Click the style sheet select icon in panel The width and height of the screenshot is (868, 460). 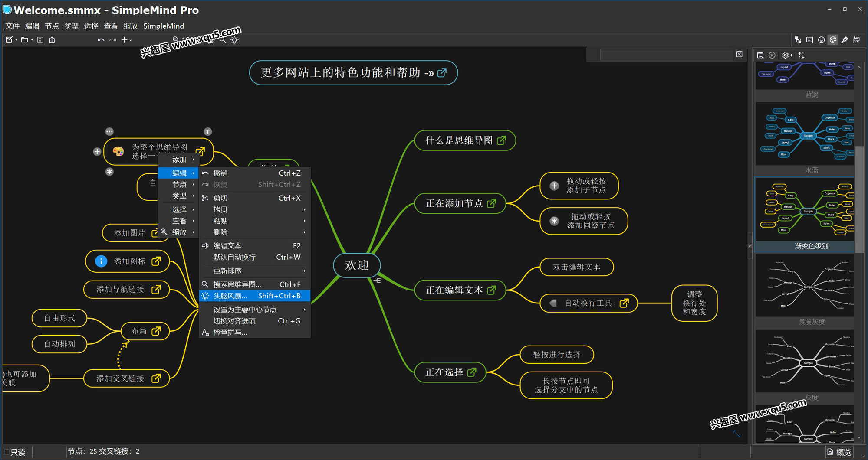click(x=760, y=55)
